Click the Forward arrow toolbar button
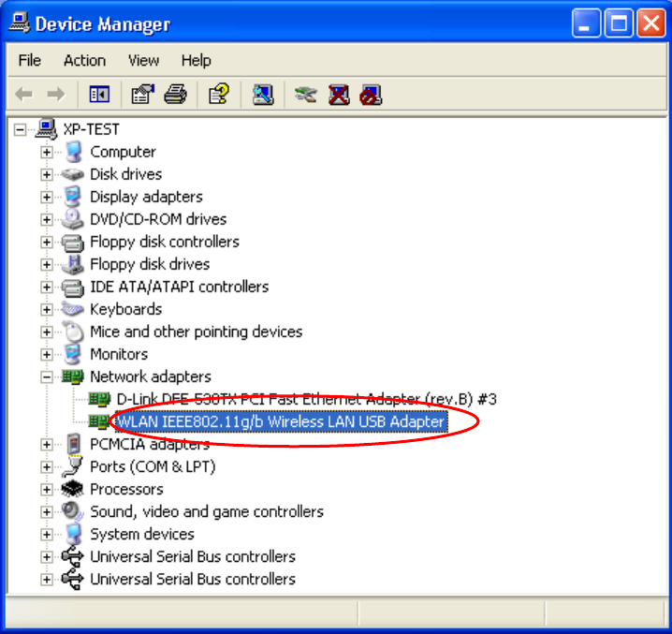Screen dimensions: 672x634 coord(56,94)
